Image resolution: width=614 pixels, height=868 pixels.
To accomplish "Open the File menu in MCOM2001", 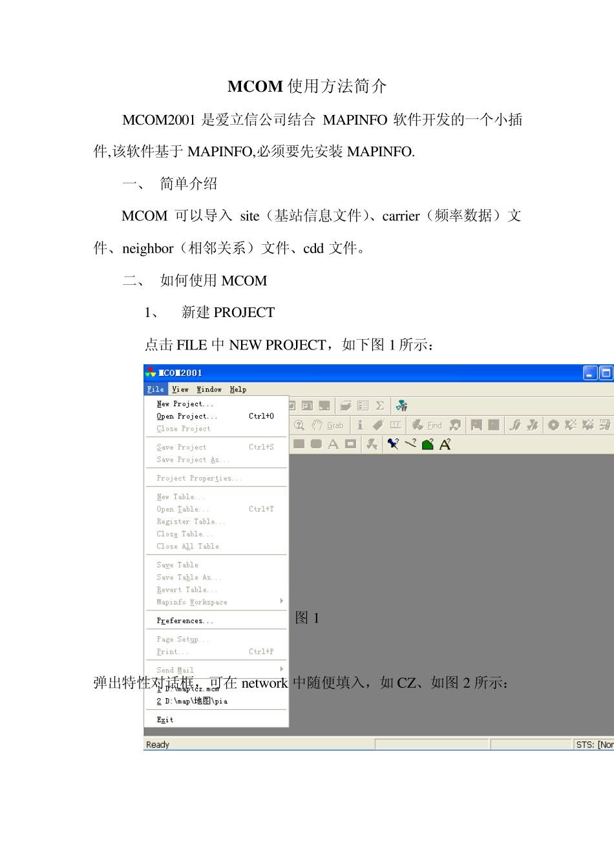I will click(155, 389).
